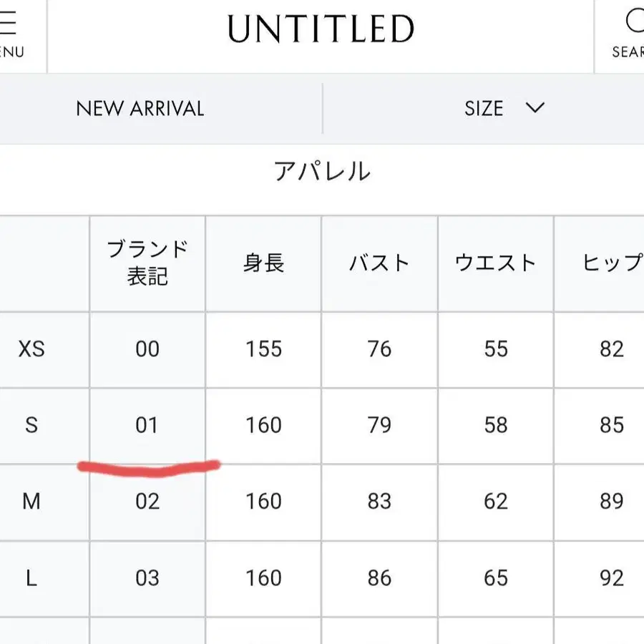Open the NEW ARRIVAL tab

pos(140,109)
